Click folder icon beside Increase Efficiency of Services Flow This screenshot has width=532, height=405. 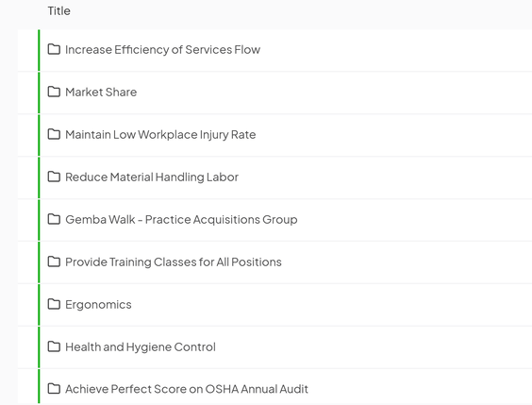[x=54, y=49]
